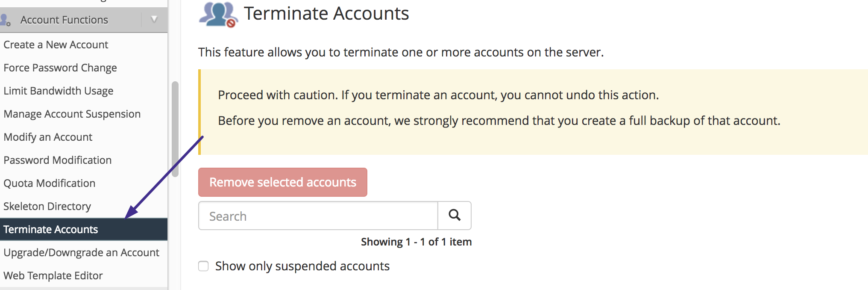Open Upgrade/Downgrade an Account

click(82, 253)
